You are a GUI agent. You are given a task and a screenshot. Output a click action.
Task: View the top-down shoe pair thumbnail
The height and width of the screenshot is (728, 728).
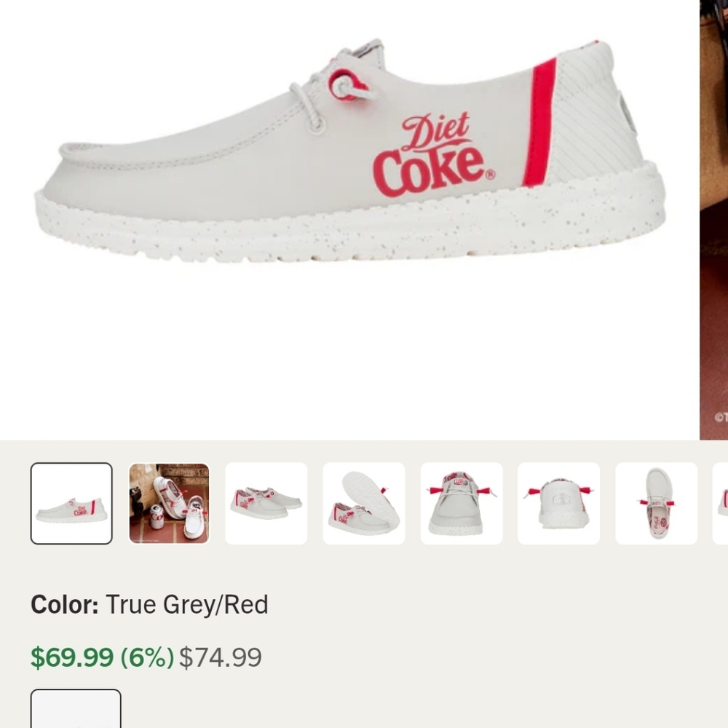click(655, 502)
